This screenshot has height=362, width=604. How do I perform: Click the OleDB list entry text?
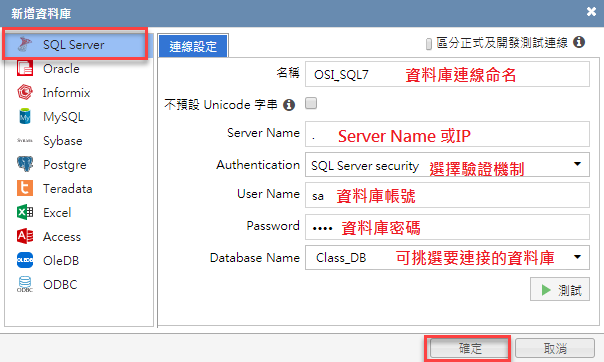(61, 261)
